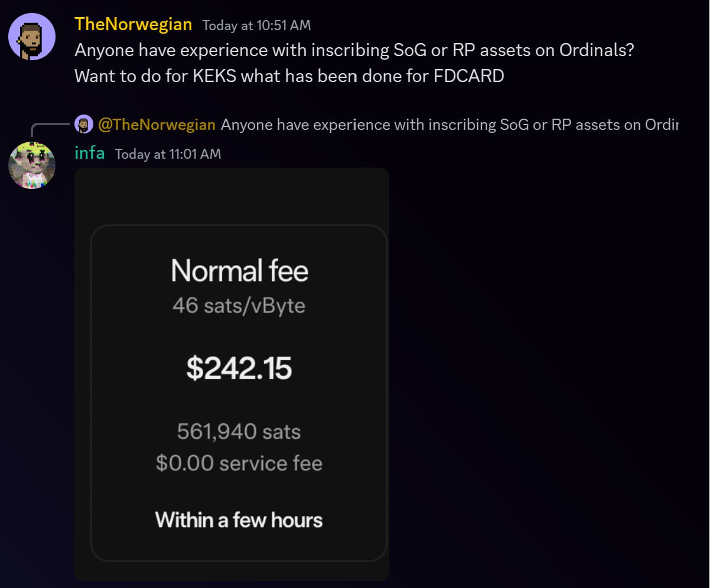Click the Today at 11:01 AM timestamp

pos(168,154)
